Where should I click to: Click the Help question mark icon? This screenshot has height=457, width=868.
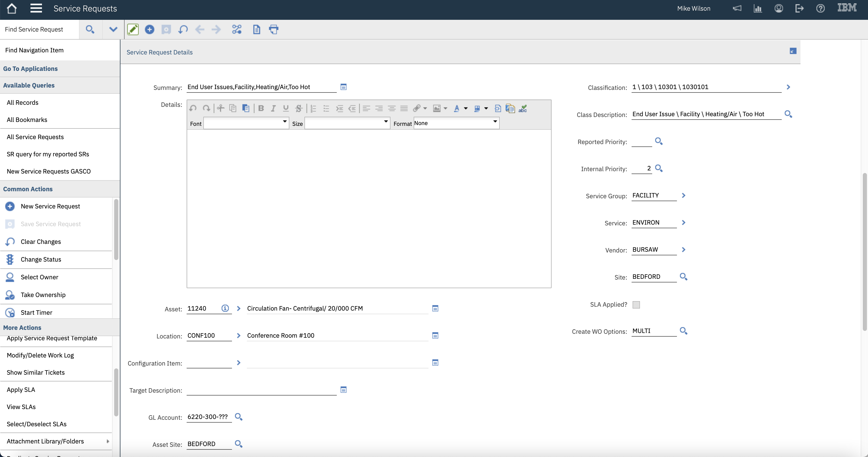click(x=820, y=8)
